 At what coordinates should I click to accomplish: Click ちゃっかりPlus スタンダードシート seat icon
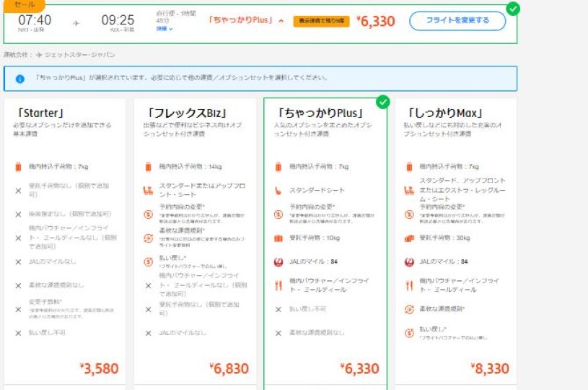pos(278,191)
